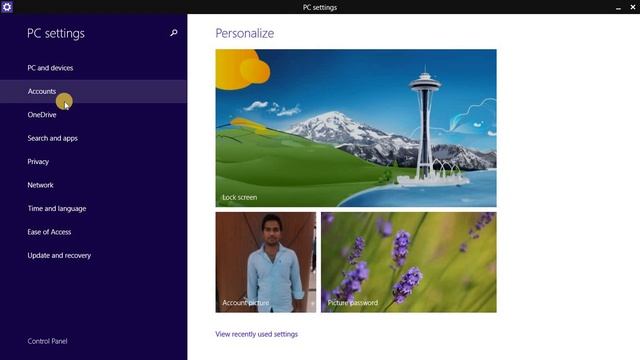Screen dimensions: 640x360
Task: Close the PC settings window
Action: [633, 7]
